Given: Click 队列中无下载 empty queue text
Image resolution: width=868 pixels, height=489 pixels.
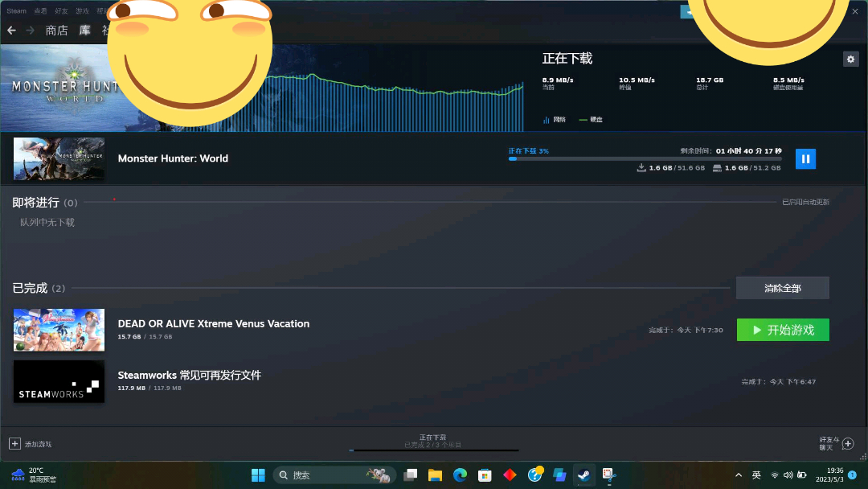Looking at the screenshot, I should pyautogui.click(x=47, y=222).
